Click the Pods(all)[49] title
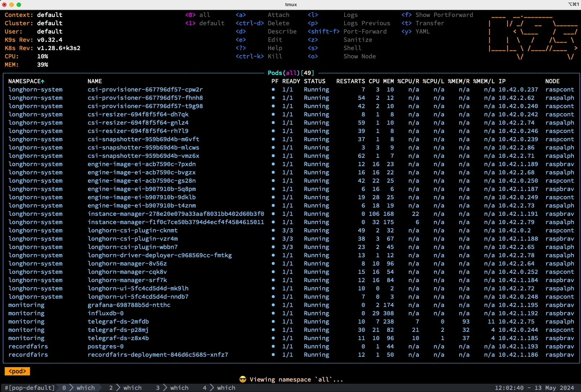This screenshot has width=581, height=392. point(291,73)
